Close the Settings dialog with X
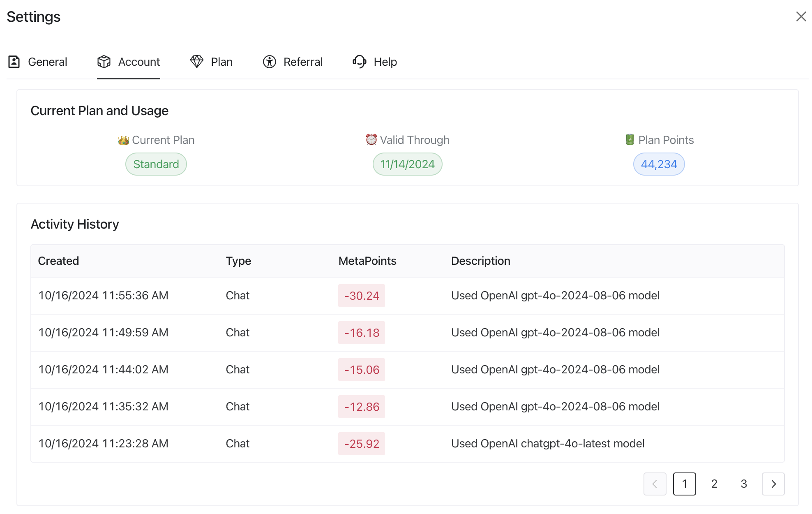Image resolution: width=812 pixels, height=514 pixels. click(801, 16)
